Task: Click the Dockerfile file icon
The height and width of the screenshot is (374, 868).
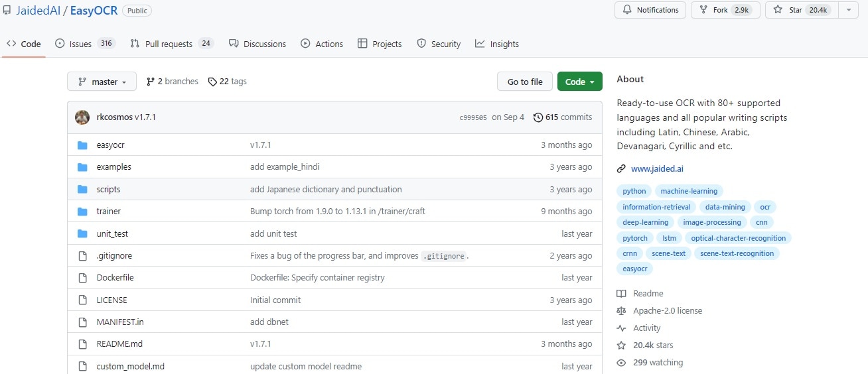Action: pyautogui.click(x=82, y=278)
